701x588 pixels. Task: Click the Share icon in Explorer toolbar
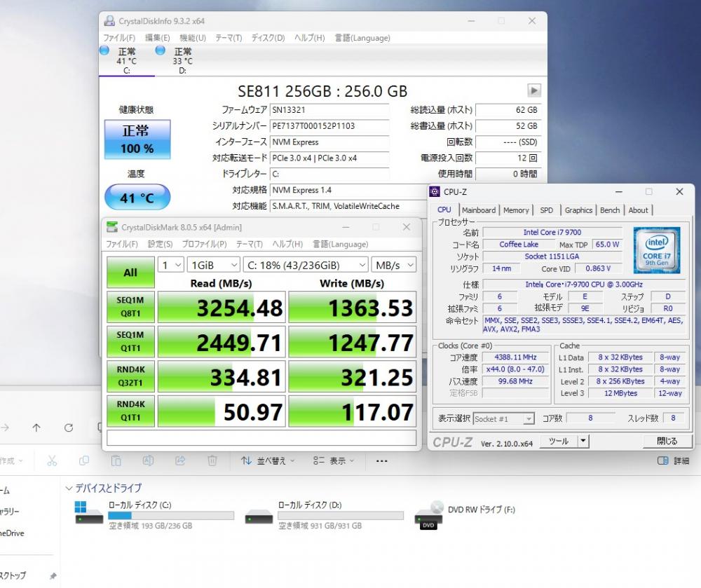pyautogui.click(x=180, y=460)
